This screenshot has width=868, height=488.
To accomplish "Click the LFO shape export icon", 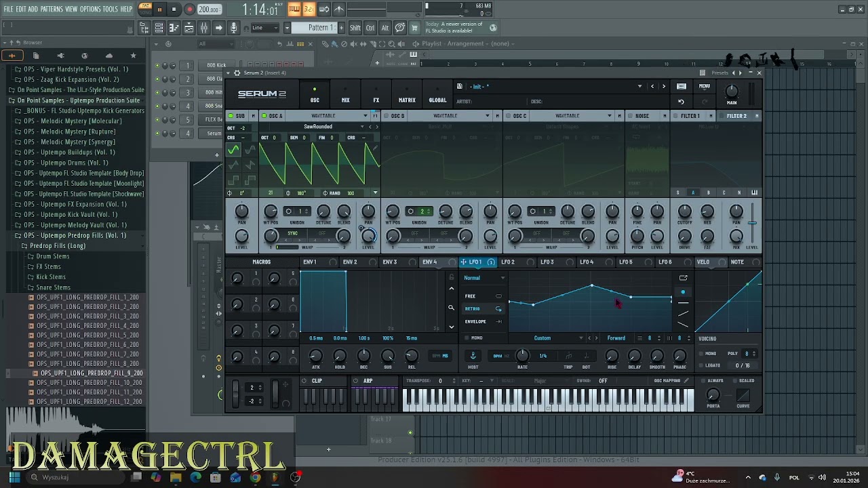I will click(x=683, y=278).
